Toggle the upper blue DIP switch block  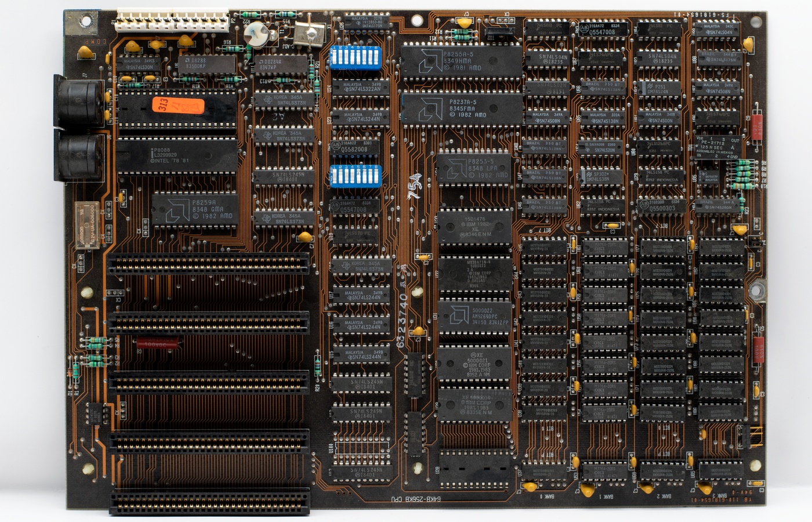point(355,58)
